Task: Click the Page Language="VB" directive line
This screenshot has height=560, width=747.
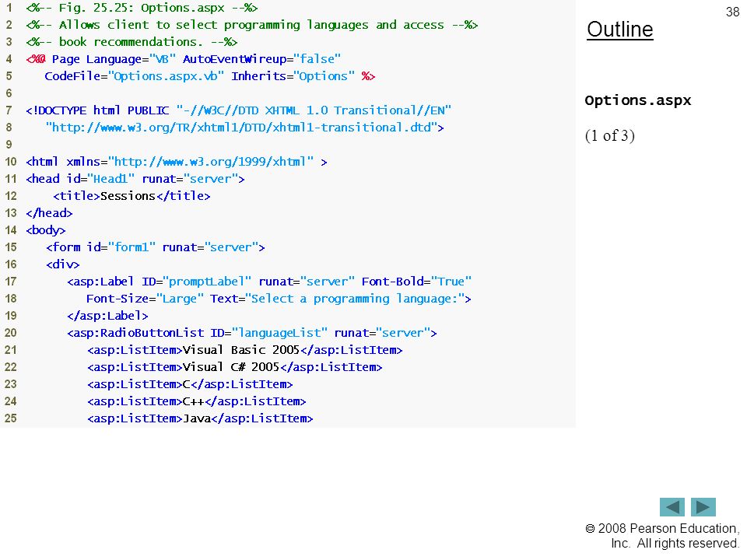Action: tap(184, 59)
